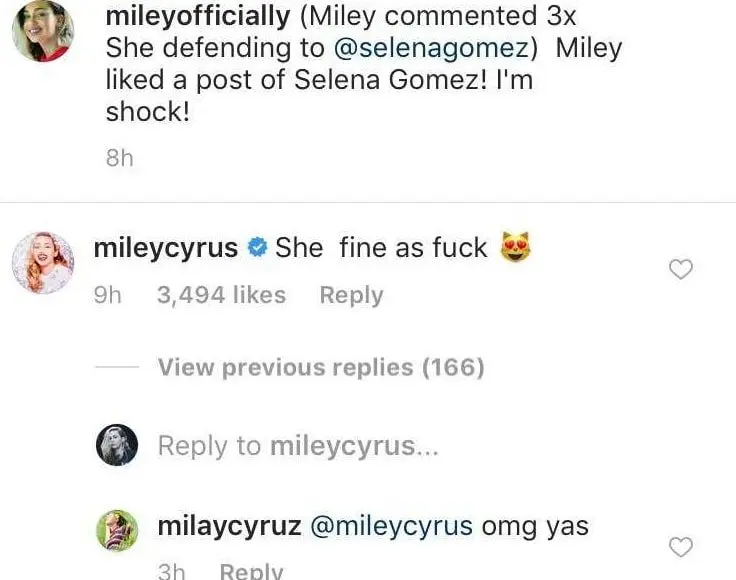The image size is (736, 580).
Task: Open the mileycyrus profile avatar
Action: pos(42,263)
